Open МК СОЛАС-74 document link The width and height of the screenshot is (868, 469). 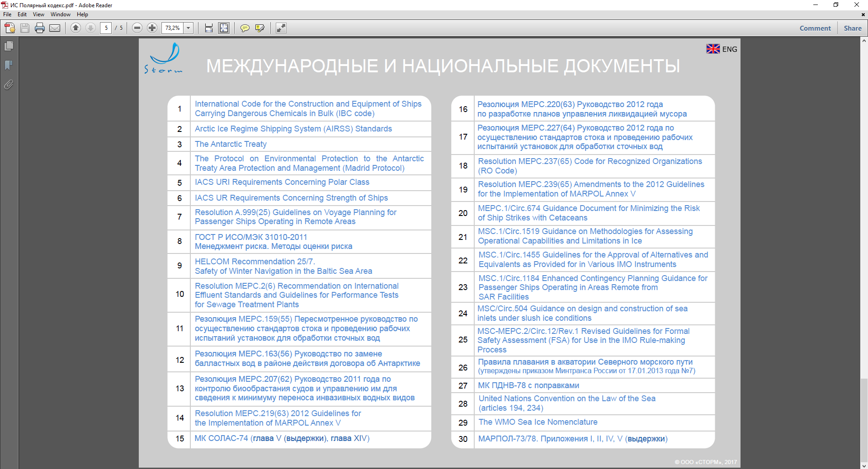[x=282, y=438]
